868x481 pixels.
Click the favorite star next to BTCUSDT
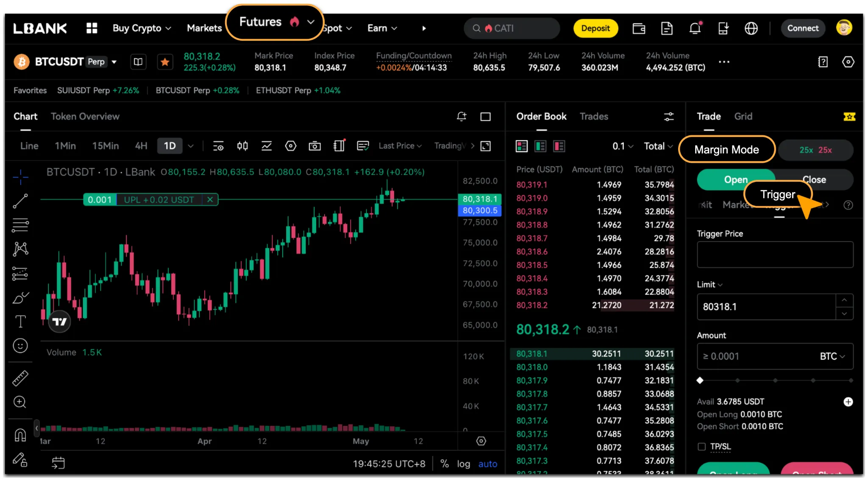[165, 62]
